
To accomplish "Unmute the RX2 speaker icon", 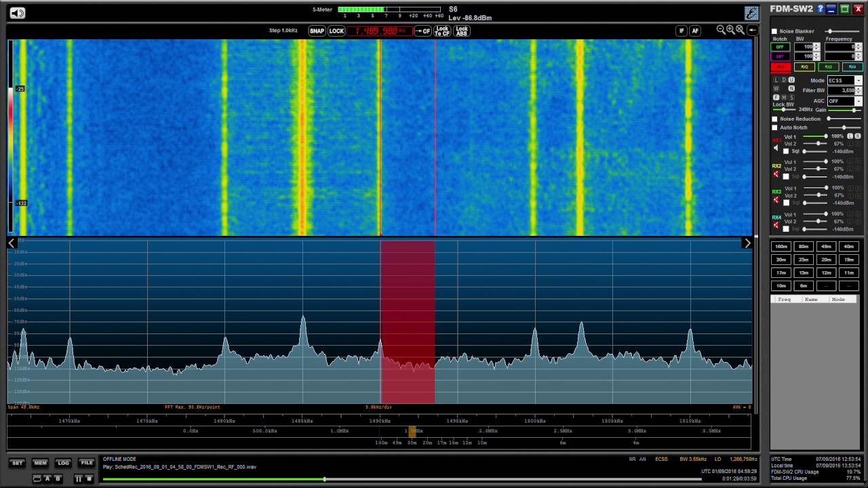I will click(x=776, y=174).
